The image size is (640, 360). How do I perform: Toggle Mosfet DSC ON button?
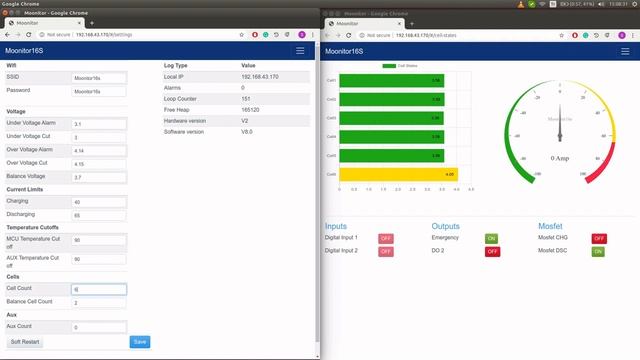(598, 251)
